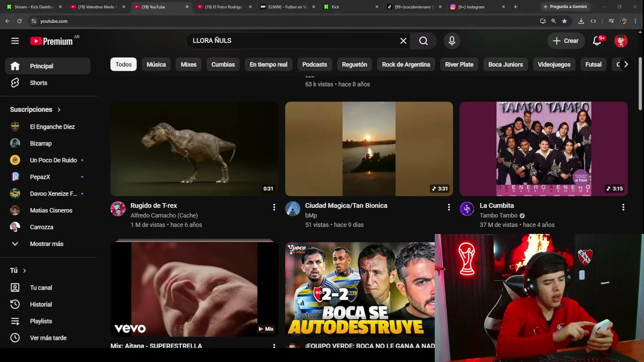Open options menu for Rugido de T-rex

pos(274,207)
